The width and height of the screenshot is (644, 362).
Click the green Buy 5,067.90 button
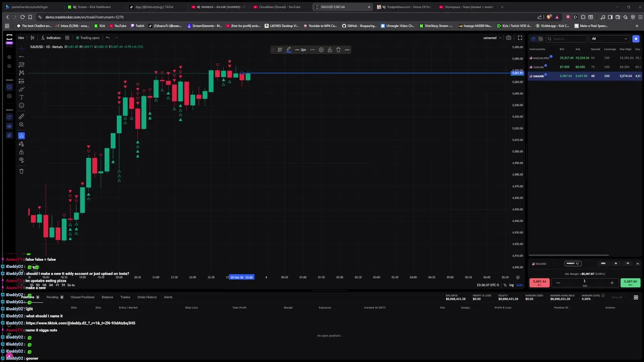tap(630, 283)
